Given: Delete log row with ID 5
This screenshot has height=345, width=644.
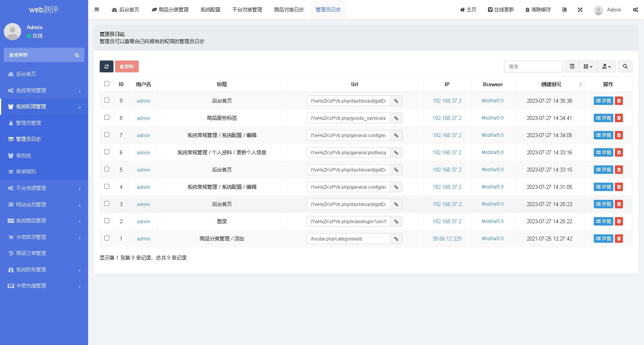Looking at the screenshot, I should click(619, 170).
